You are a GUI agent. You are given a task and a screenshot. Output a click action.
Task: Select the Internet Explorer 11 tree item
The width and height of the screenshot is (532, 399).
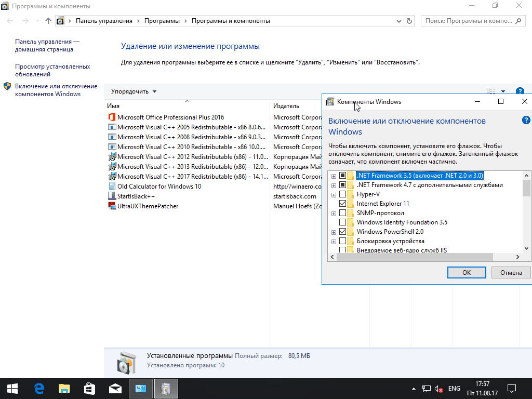click(x=383, y=204)
